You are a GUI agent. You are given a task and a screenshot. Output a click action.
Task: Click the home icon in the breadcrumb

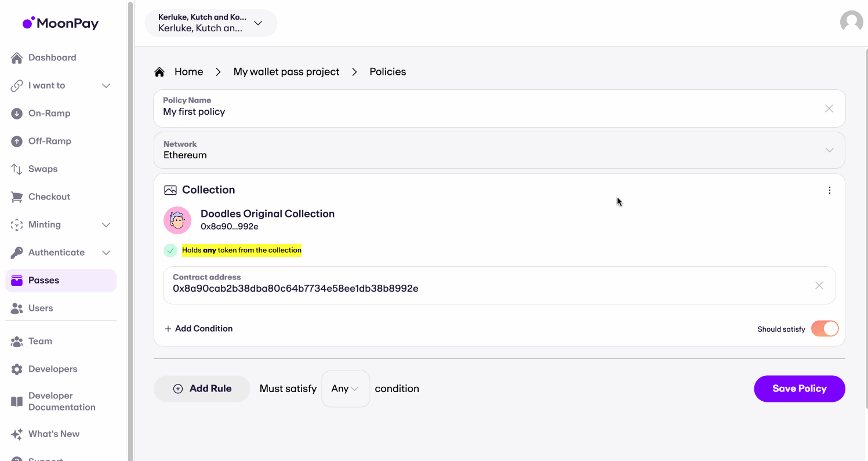pos(159,72)
